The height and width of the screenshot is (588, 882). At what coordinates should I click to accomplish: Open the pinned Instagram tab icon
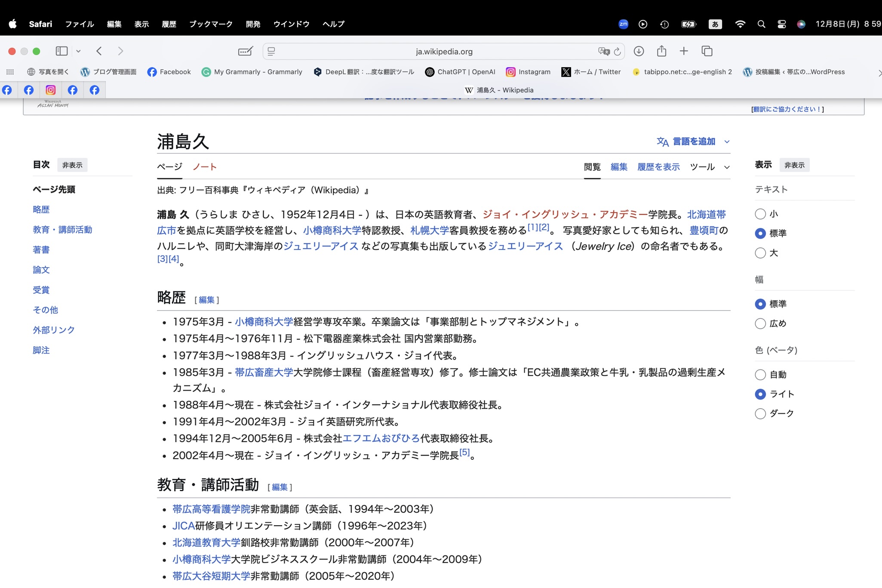(51, 90)
